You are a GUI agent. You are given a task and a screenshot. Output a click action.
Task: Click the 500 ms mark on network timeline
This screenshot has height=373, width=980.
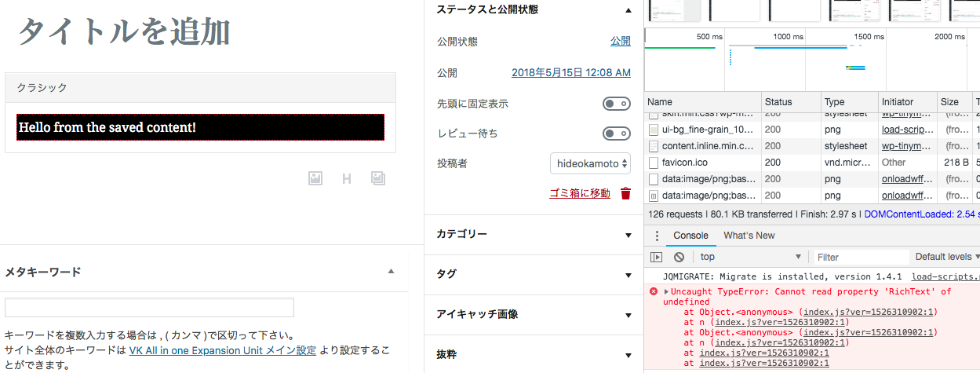click(709, 37)
